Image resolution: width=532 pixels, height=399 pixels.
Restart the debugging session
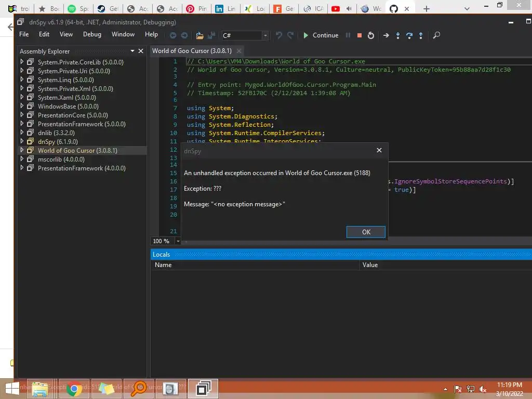tap(371, 35)
